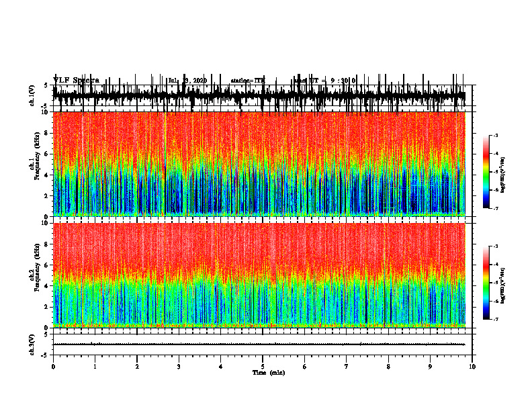The width and height of the screenshot is (532, 411).
Task: Select the ch.1 colorbar log(PSD) label
Action: click(503, 175)
